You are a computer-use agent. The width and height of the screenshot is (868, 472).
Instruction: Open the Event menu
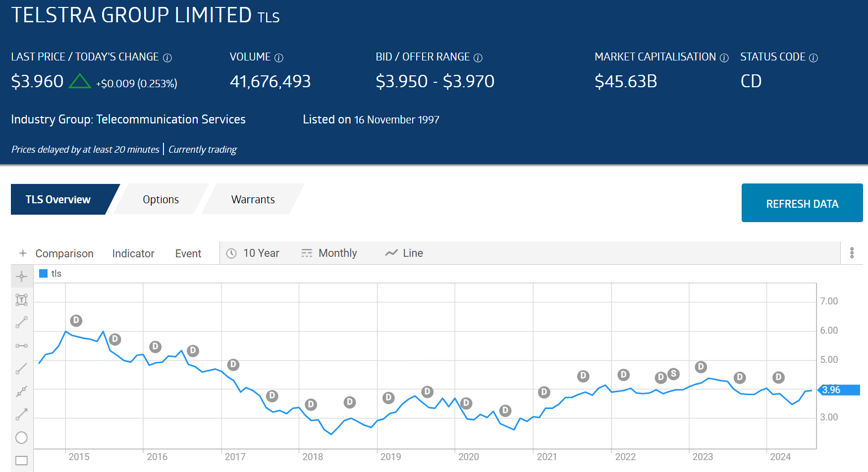click(x=188, y=253)
